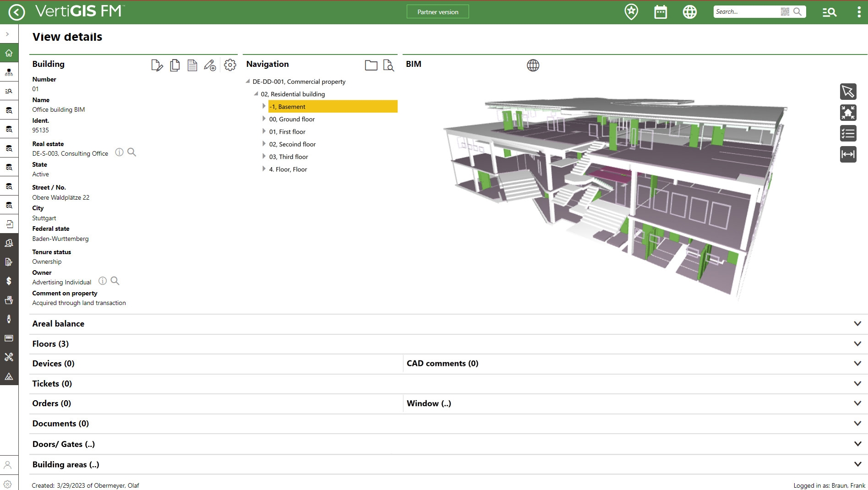868x490 pixels.
Task: Open the BIM measure distance tool
Action: point(848,154)
